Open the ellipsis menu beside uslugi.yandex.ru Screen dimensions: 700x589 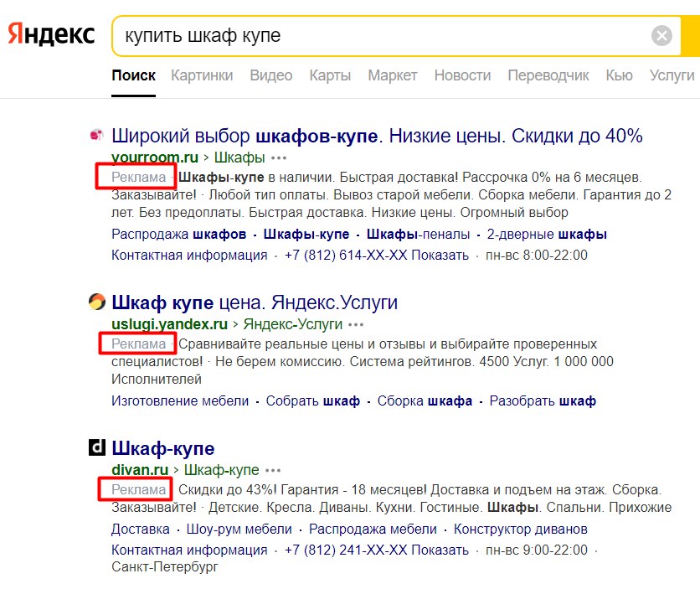(x=355, y=324)
